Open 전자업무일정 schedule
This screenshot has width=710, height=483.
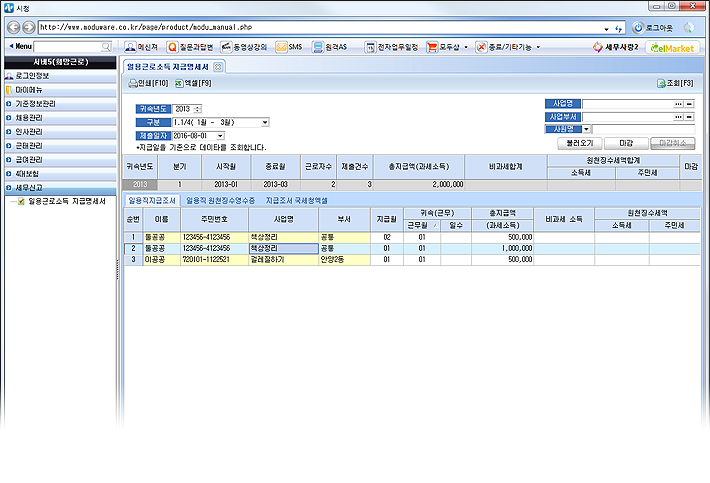pyautogui.click(x=392, y=47)
